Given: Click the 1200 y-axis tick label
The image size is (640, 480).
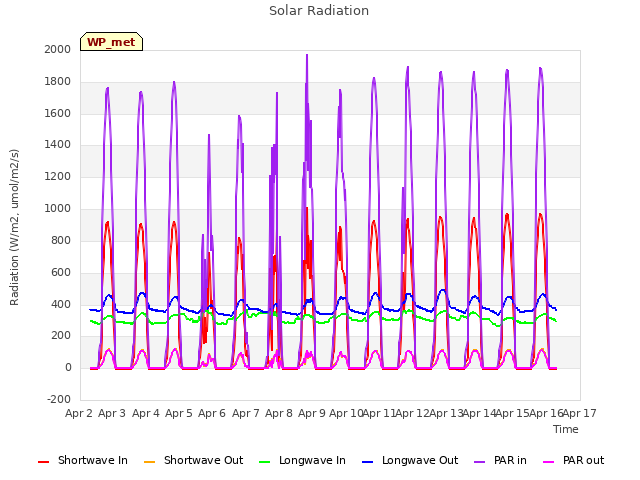Looking at the screenshot, I should click(x=58, y=176).
